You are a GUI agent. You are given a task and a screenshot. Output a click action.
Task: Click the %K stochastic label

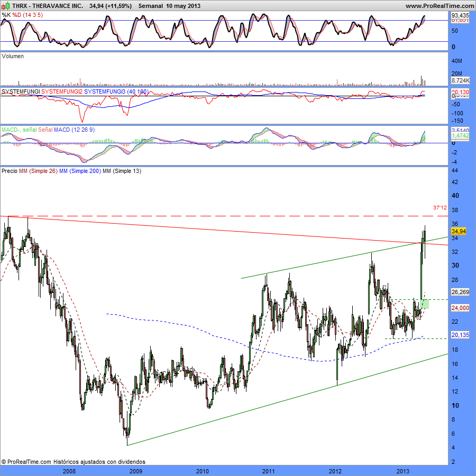tap(6, 15)
